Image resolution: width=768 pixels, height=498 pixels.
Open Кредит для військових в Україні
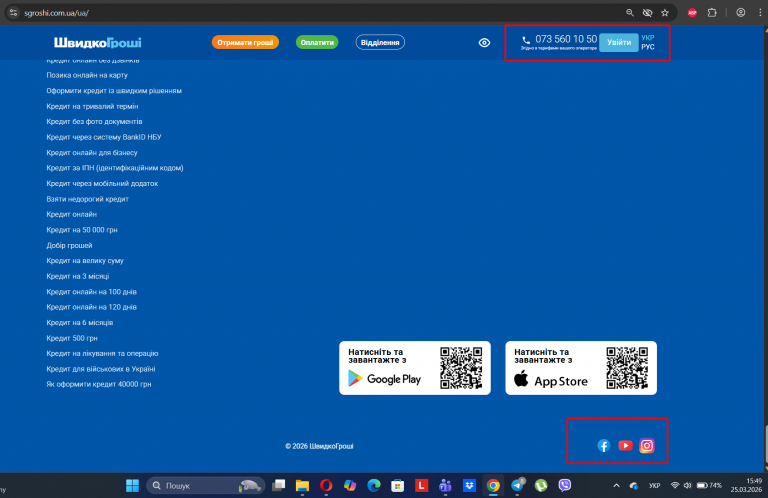[100, 369]
